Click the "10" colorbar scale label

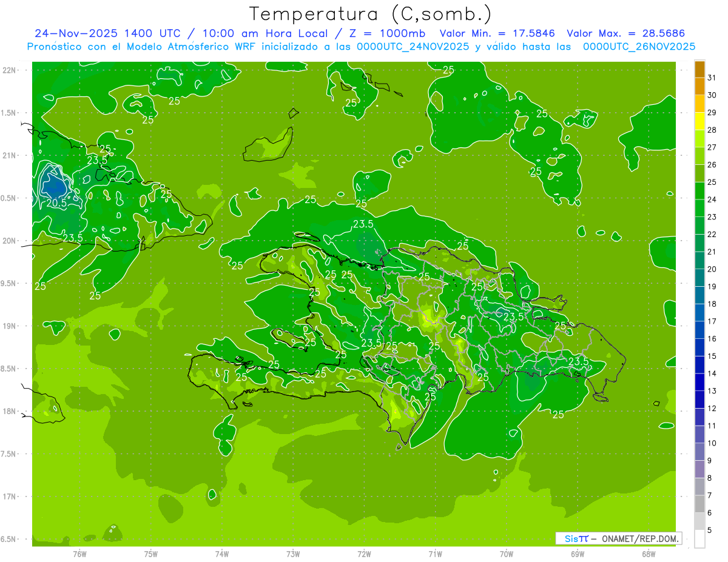712,443
